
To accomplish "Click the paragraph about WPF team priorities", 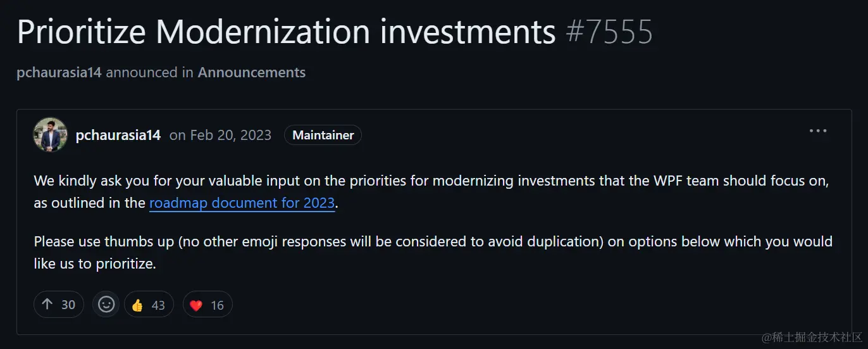I will tap(431, 192).
